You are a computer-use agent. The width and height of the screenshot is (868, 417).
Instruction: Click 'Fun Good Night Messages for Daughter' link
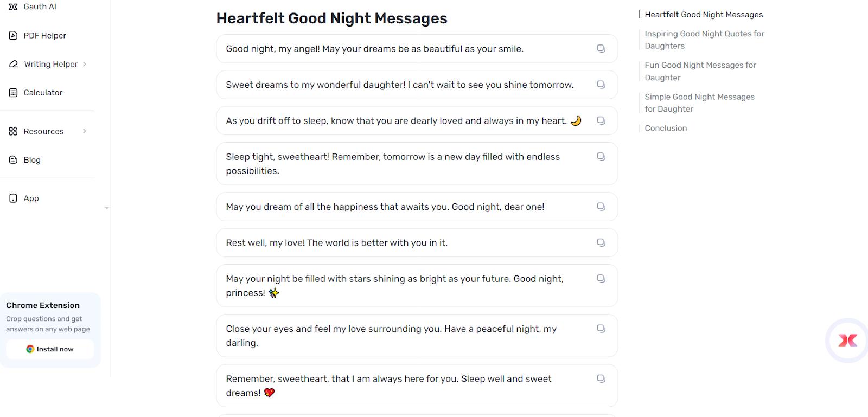pyautogui.click(x=700, y=71)
